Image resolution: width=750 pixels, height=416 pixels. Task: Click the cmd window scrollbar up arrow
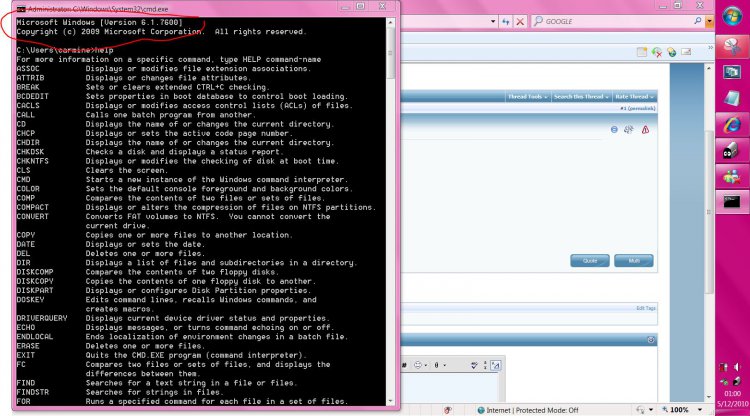coord(390,22)
